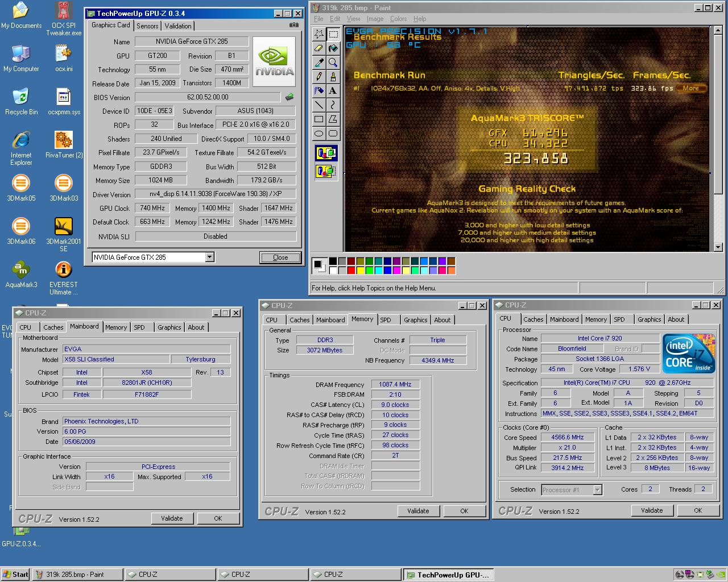Click the Core Speed value 4566.6 MHz

pos(567,437)
